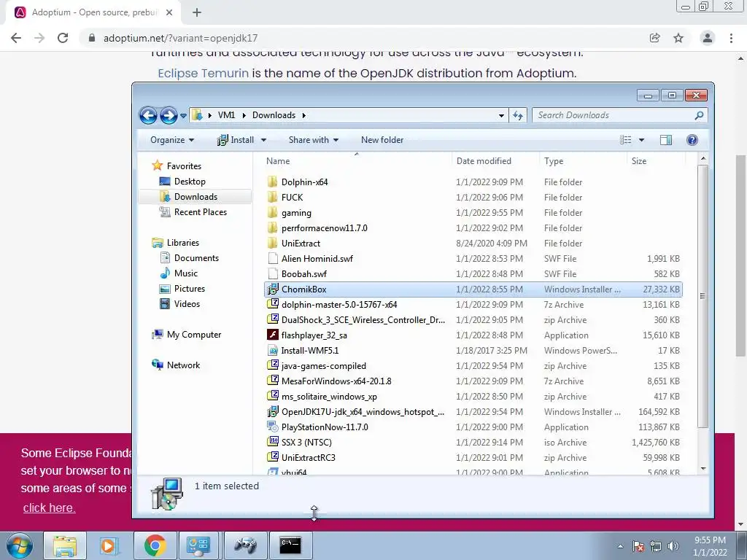The height and width of the screenshot is (560, 747).
Task: Open Chrome three-dot menu
Action: 731,38
